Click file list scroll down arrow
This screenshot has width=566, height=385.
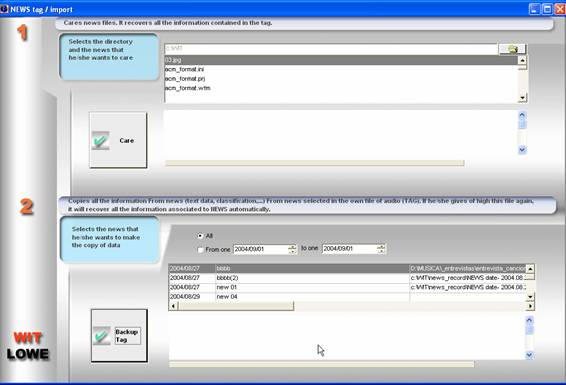click(522, 98)
